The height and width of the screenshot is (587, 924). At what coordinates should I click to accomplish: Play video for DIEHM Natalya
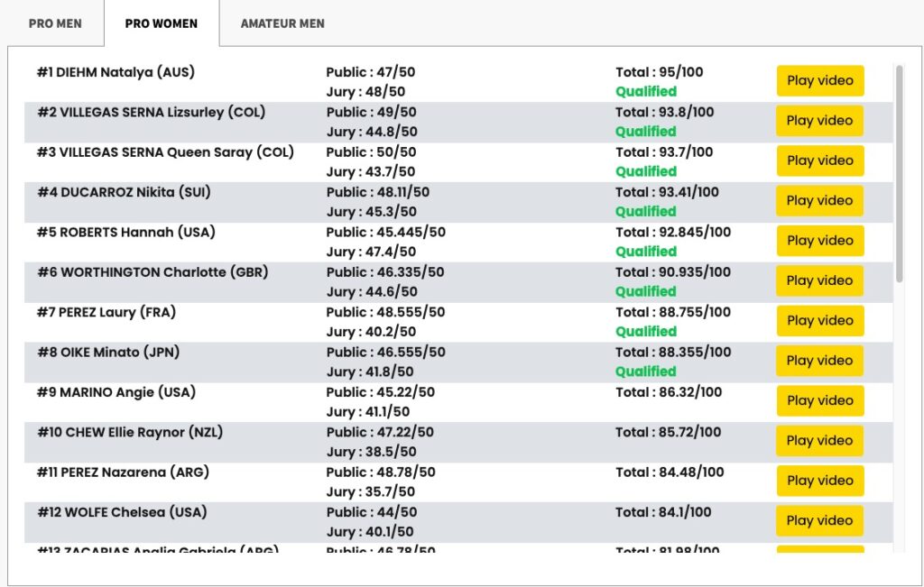[x=819, y=80]
